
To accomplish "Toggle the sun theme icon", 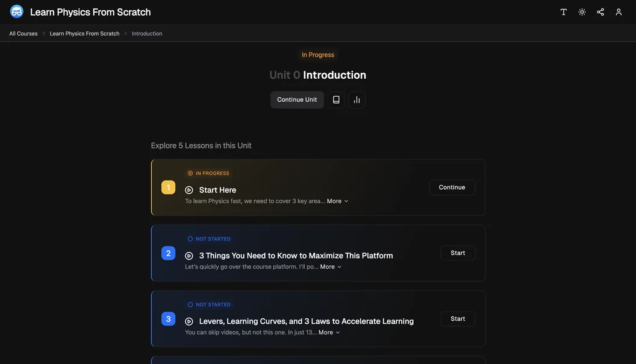I will (x=582, y=12).
